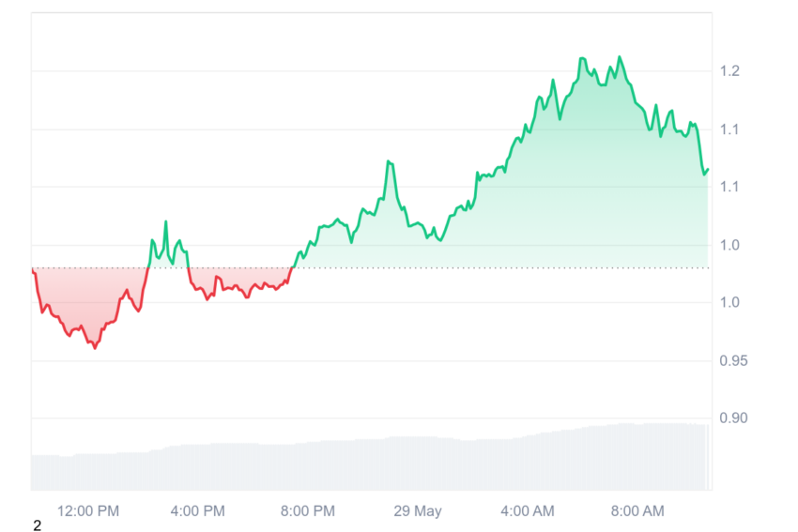This screenshot has height=532, width=798.
Task: Click the 12:00 PM time axis label
Action: 88,511
